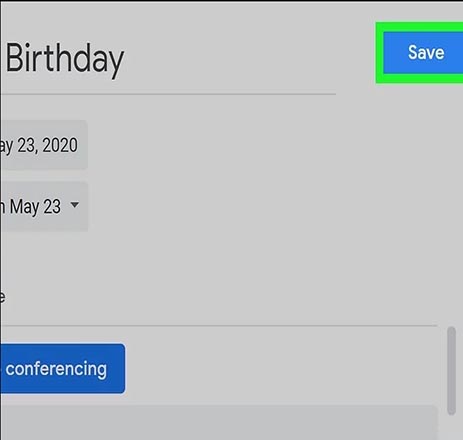Click the year 2020 in date field
463x440 pixels.
point(60,145)
